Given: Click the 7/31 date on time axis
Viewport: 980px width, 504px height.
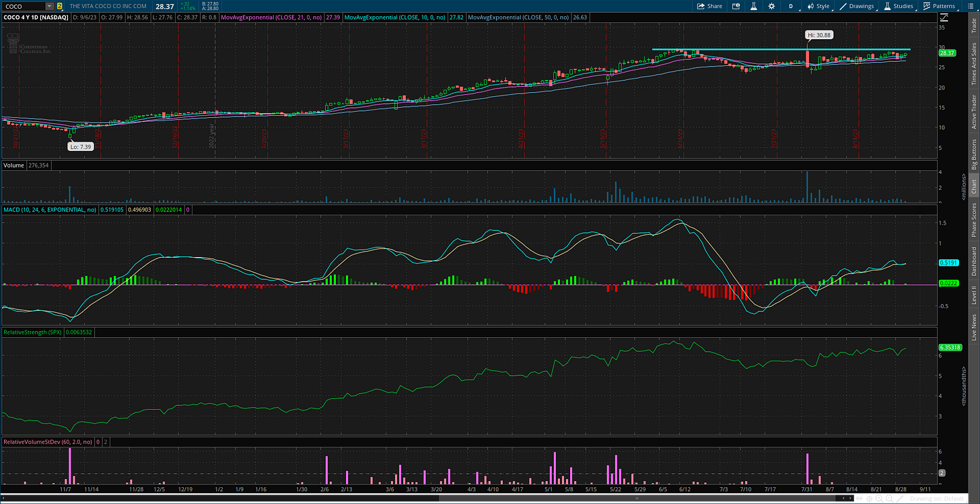Looking at the screenshot, I should pyautogui.click(x=807, y=489).
